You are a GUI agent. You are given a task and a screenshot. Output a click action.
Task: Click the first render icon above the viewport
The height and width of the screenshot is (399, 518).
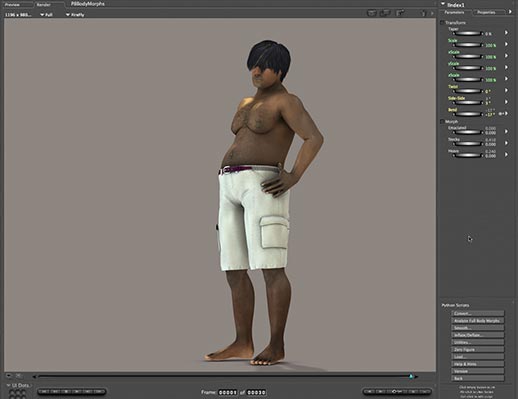pos(372,13)
